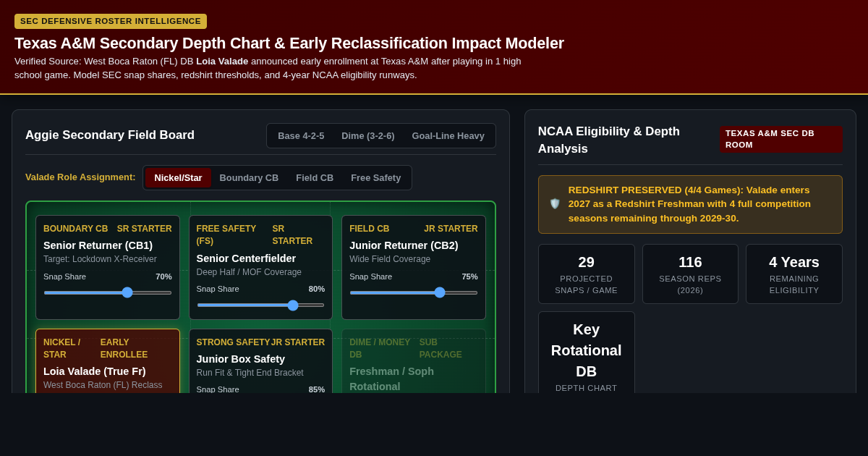The height and width of the screenshot is (456, 868).
Task: Click 'Run Fit & Tight End Bracket' subtitle
Action: [x=250, y=373]
